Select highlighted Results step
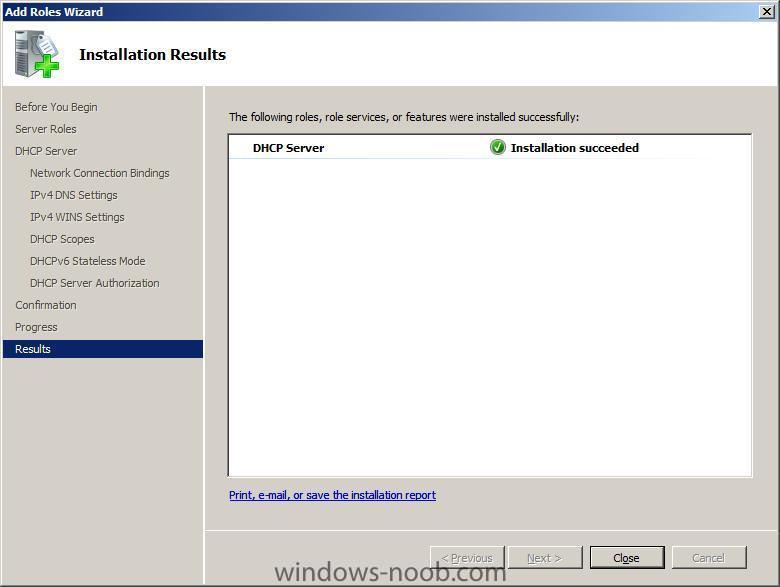Viewport: 780px width, 587px height. point(103,349)
